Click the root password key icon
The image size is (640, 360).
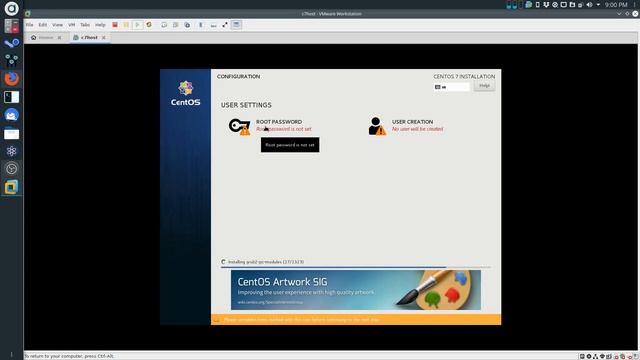pyautogui.click(x=240, y=127)
